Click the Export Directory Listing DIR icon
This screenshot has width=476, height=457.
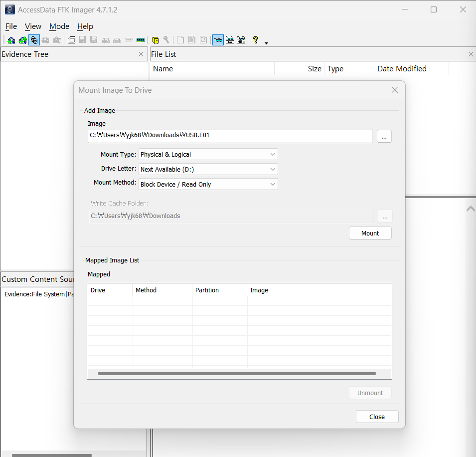point(203,40)
